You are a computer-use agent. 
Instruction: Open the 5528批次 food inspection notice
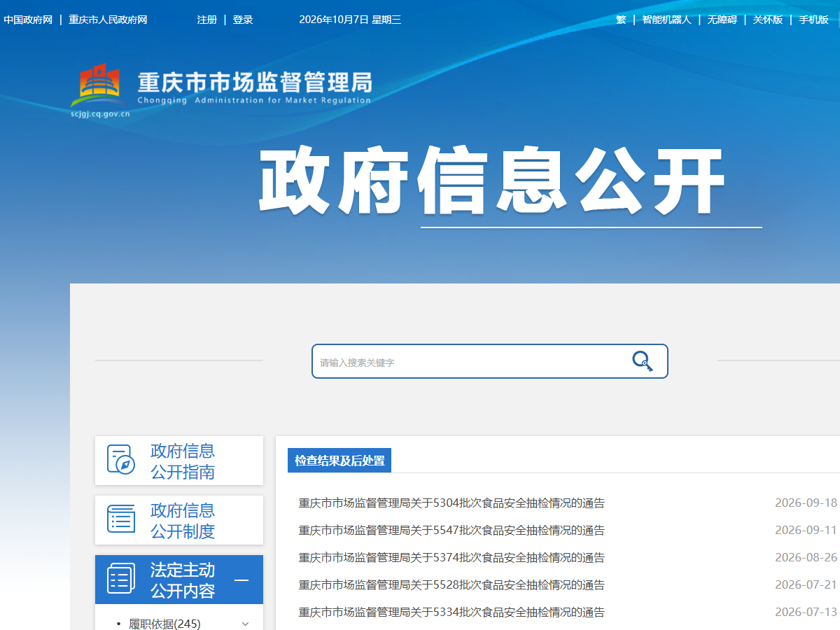451,585
